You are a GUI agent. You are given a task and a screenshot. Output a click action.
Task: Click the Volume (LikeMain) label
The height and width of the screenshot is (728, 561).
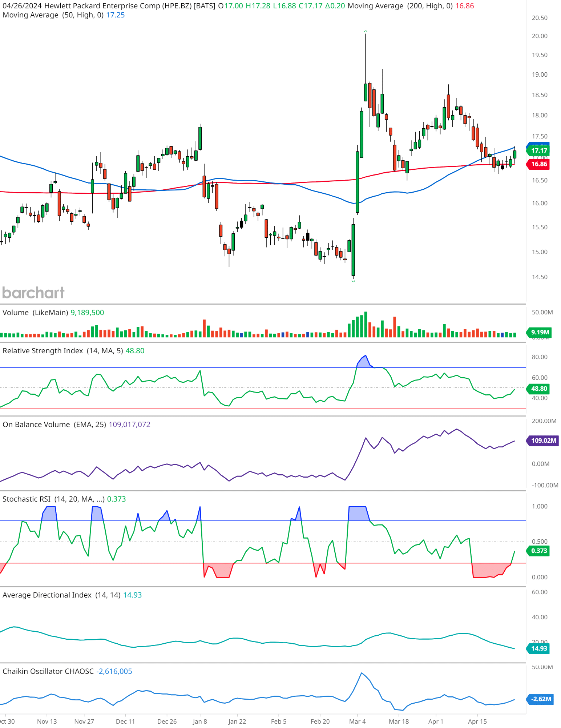pos(35,313)
